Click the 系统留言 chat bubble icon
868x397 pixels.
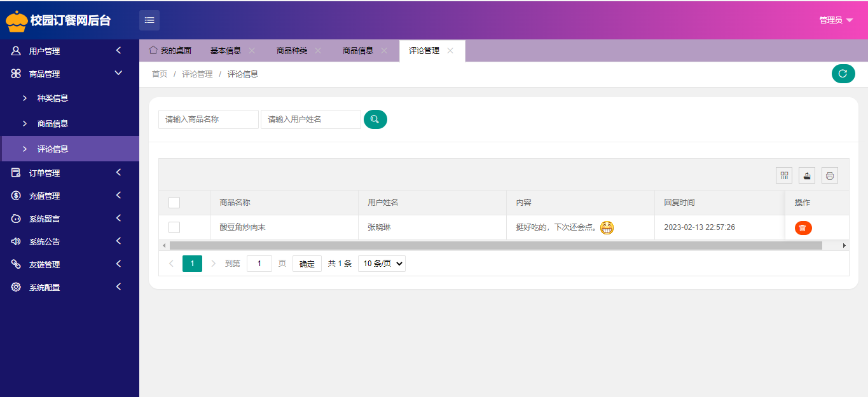(16, 219)
